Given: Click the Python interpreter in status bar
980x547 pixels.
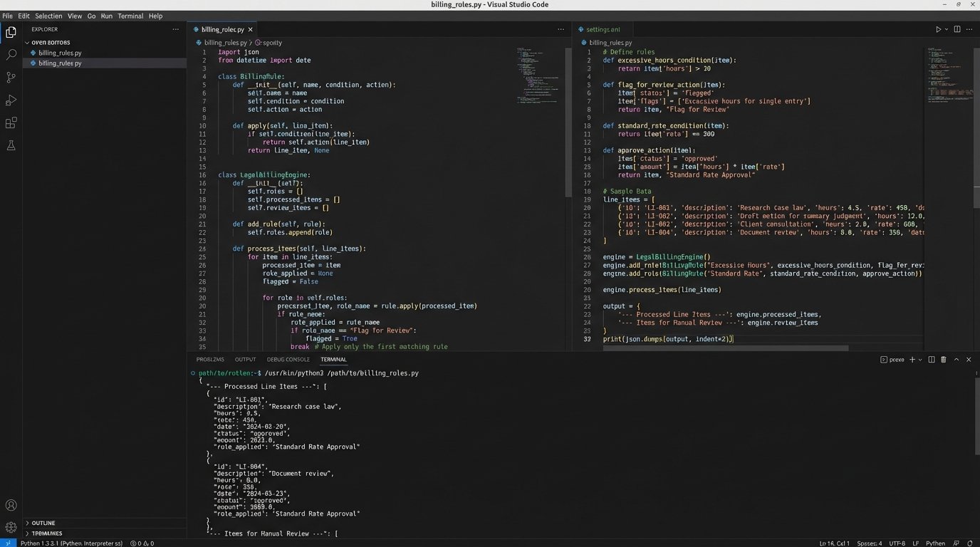Looking at the screenshot, I should click(71, 543).
